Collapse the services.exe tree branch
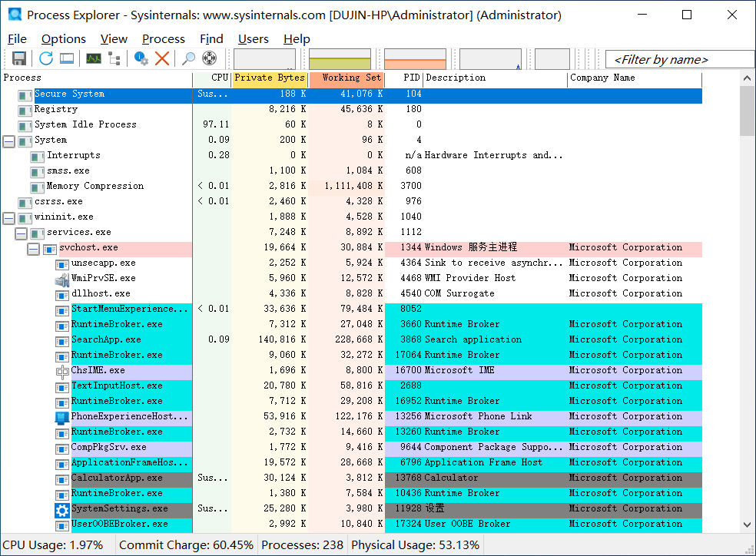This screenshot has height=556, width=756. 21,232
